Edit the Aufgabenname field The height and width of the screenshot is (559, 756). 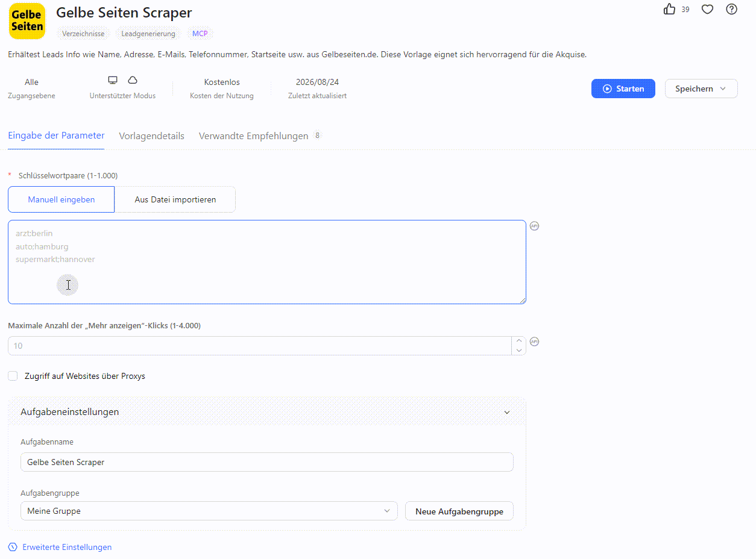tap(267, 462)
